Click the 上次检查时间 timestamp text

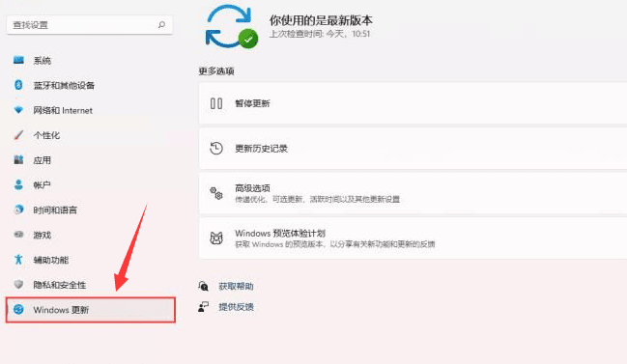(320, 34)
